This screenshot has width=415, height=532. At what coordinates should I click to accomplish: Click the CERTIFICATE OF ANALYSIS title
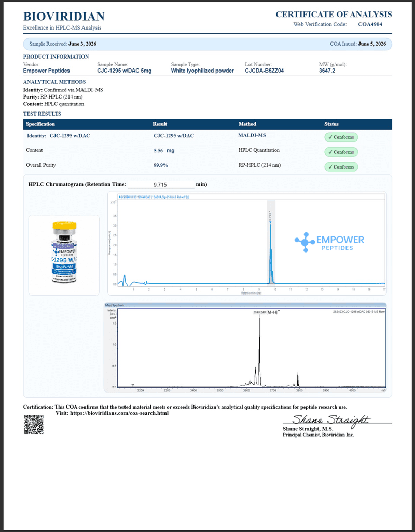click(x=334, y=14)
